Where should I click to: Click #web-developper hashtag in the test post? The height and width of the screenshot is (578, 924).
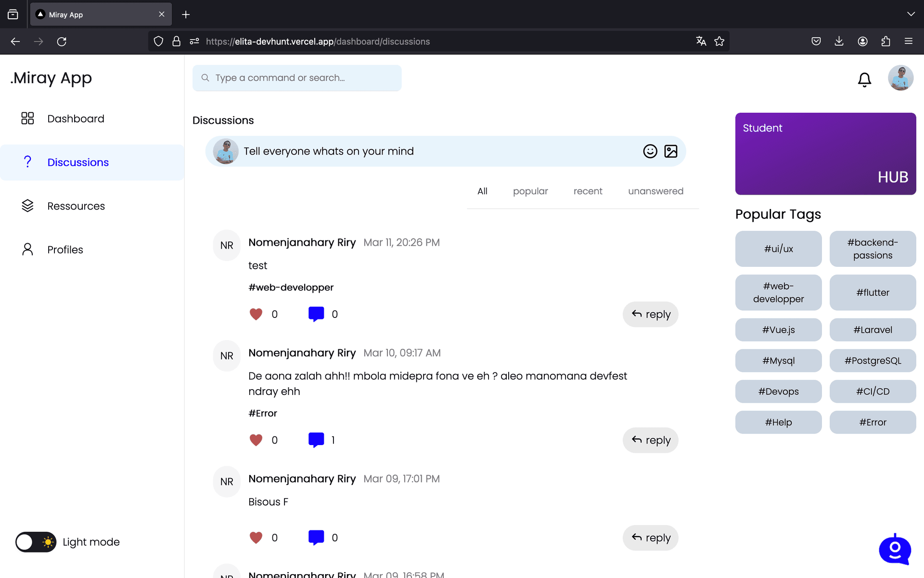coord(291,288)
